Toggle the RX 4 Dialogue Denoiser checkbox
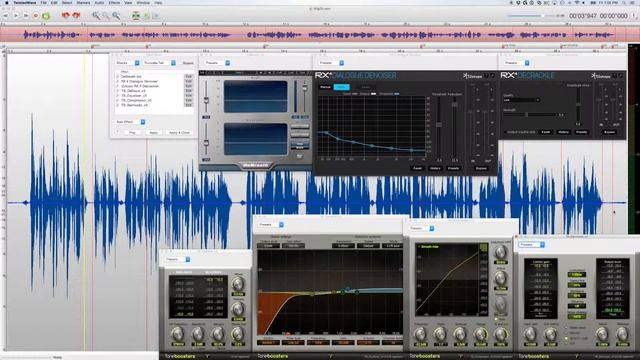The height and width of the screenshot is (360, 640). click(118, 81)
